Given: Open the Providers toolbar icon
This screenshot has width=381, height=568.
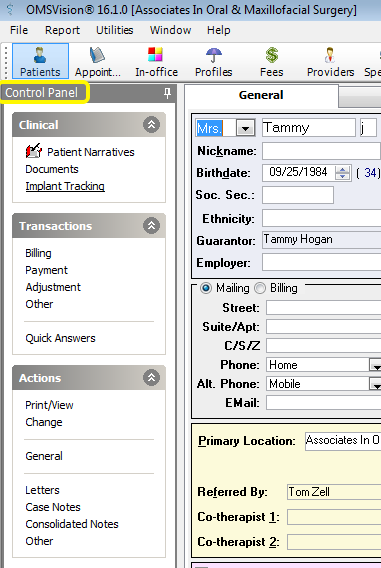Looking at the screenshot, I should pos(330,61).
